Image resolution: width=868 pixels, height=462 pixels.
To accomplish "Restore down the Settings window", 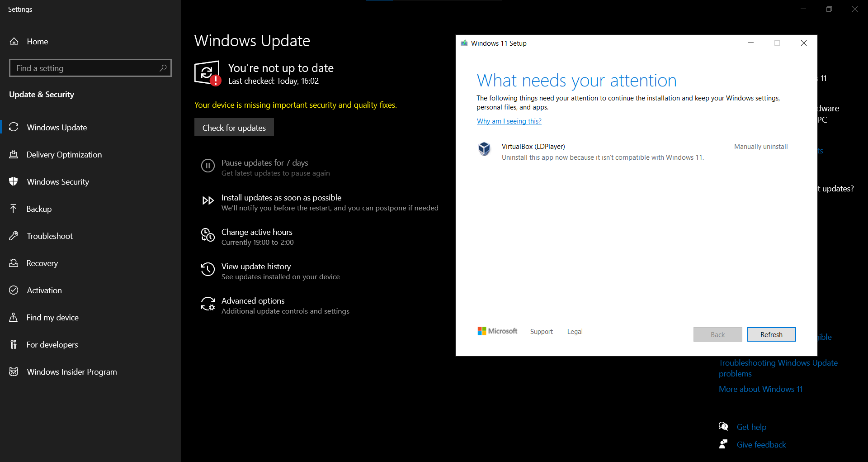I will (x=829, y=9).
